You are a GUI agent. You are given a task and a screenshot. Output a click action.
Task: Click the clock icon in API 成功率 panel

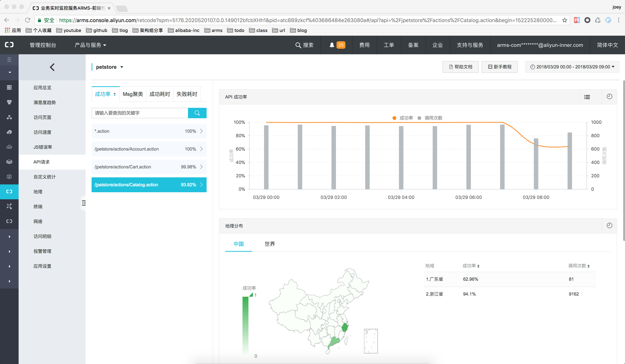point(609,97)
